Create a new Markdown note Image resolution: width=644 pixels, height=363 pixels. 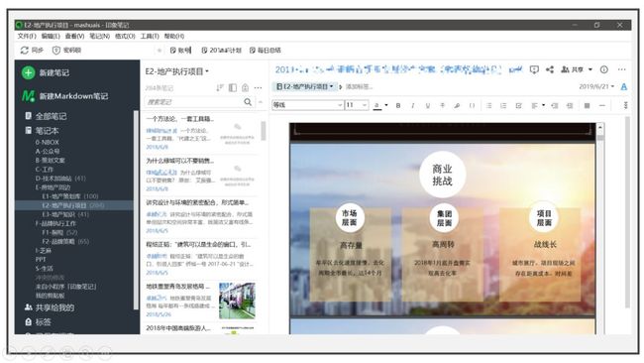pyautogui.click(x=65, y=96)
